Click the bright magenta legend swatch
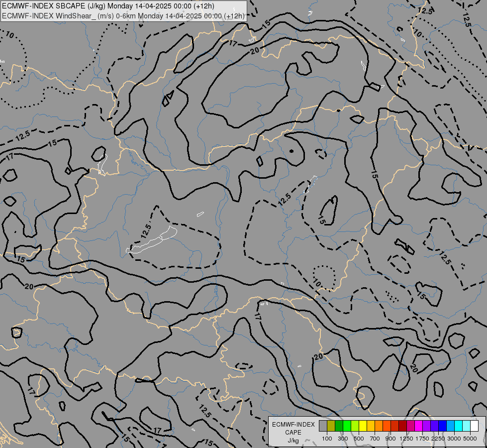The height and width of the screenshot is (448, 487). pyautogui.click(x=419, y=426)
